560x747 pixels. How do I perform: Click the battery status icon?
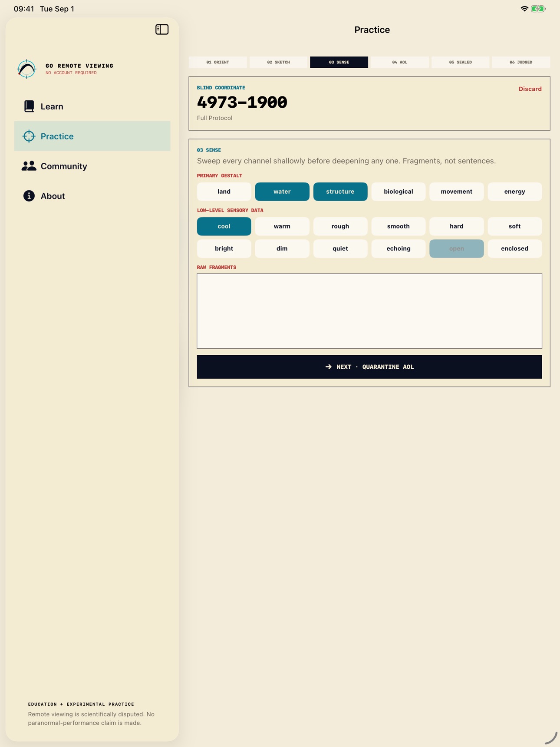pyautogui.click(x=538, y=9)
